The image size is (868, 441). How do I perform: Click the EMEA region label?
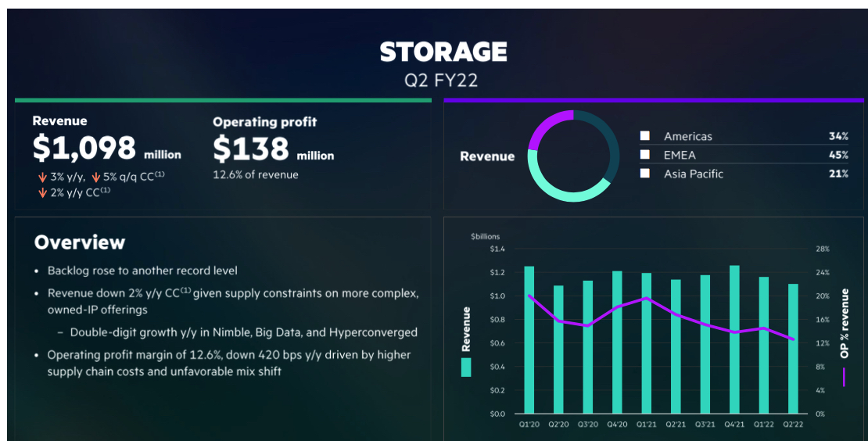pos(680,155)
